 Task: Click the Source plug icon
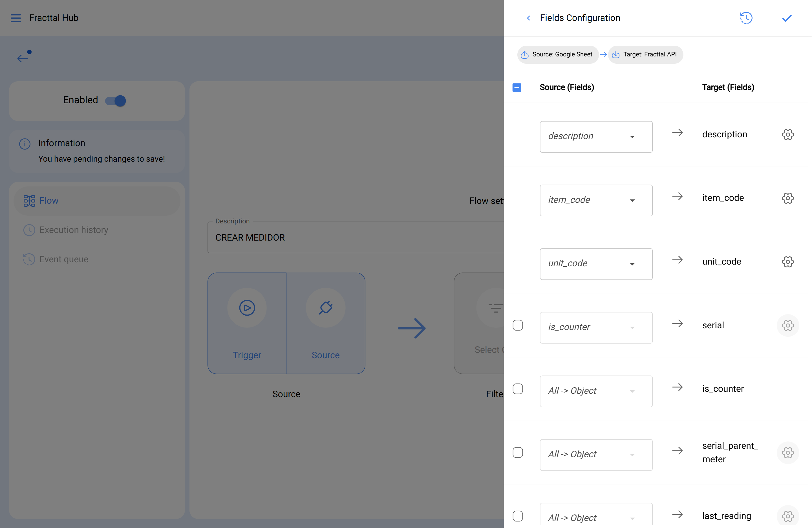pyautogui.click(x=325, y=307)
